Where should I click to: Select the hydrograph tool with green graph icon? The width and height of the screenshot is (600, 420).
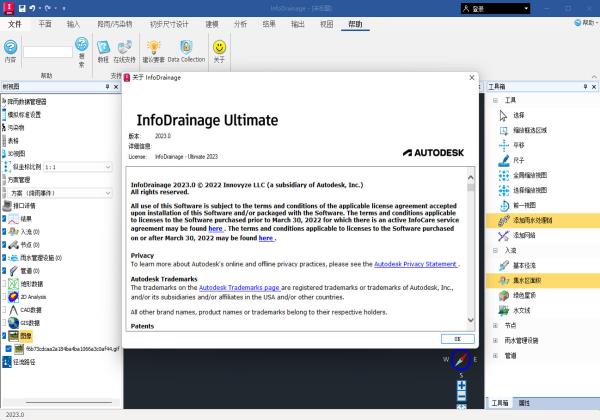pyautogui.click(x=504, y=311)
